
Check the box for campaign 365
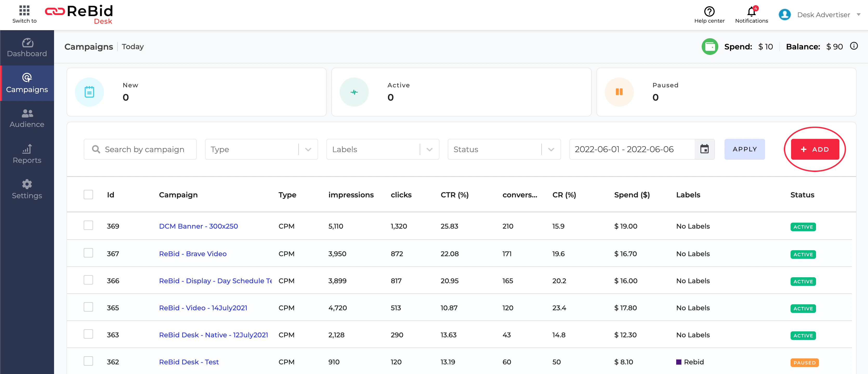(x=88, y=307)
